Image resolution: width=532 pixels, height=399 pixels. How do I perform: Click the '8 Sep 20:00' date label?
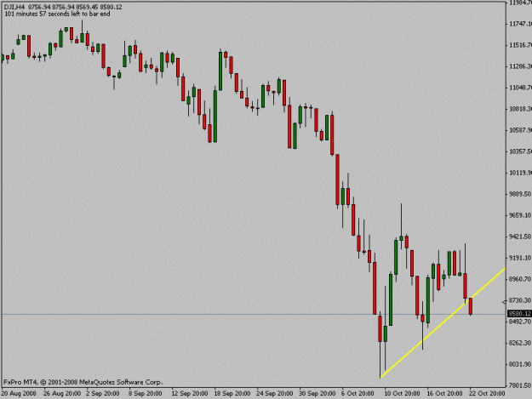(x=146, y=394)
